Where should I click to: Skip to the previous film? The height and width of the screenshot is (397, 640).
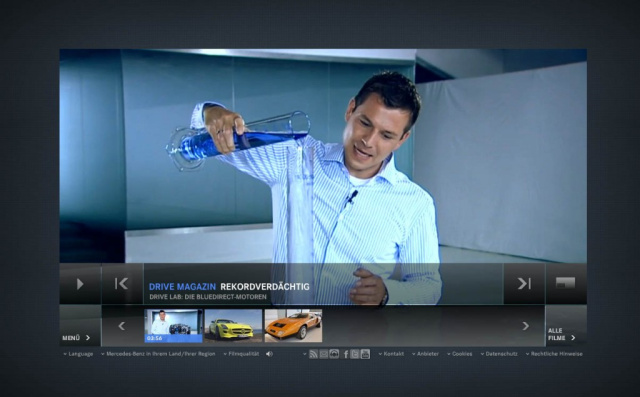point(122,284)
